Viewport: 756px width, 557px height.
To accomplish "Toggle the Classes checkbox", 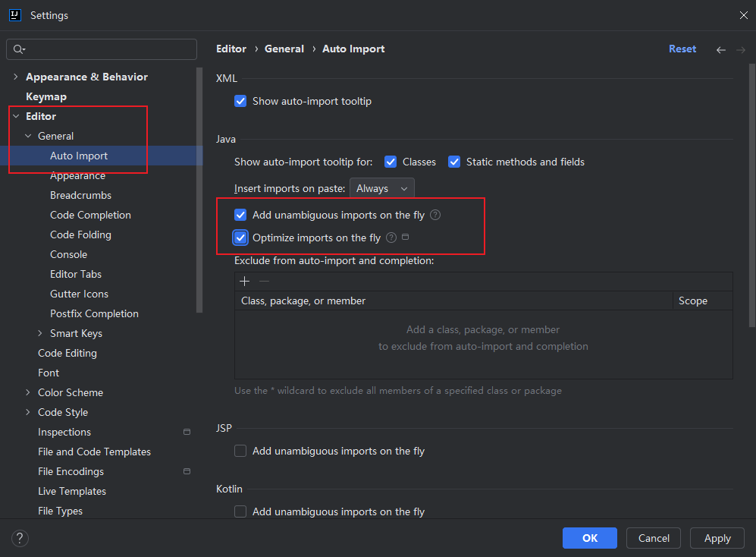I will [x=391, y=162].
